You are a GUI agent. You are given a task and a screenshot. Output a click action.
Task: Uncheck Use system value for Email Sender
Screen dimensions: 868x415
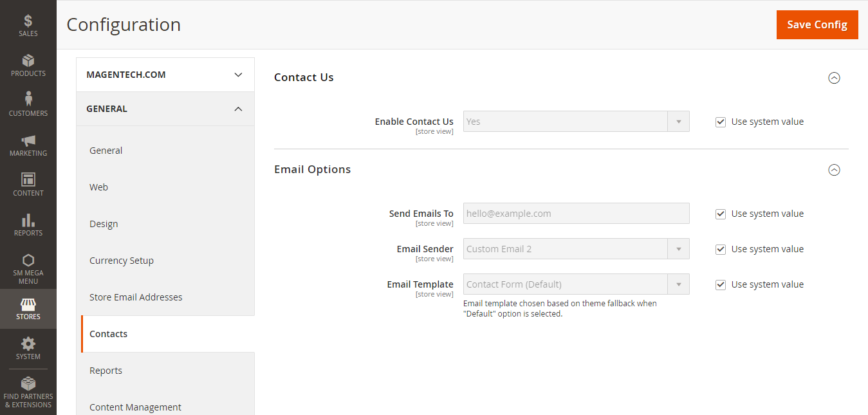coord(721,249)
